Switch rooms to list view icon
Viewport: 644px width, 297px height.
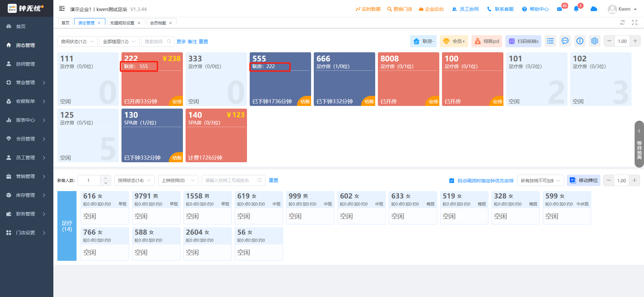[x=550, y=41]
